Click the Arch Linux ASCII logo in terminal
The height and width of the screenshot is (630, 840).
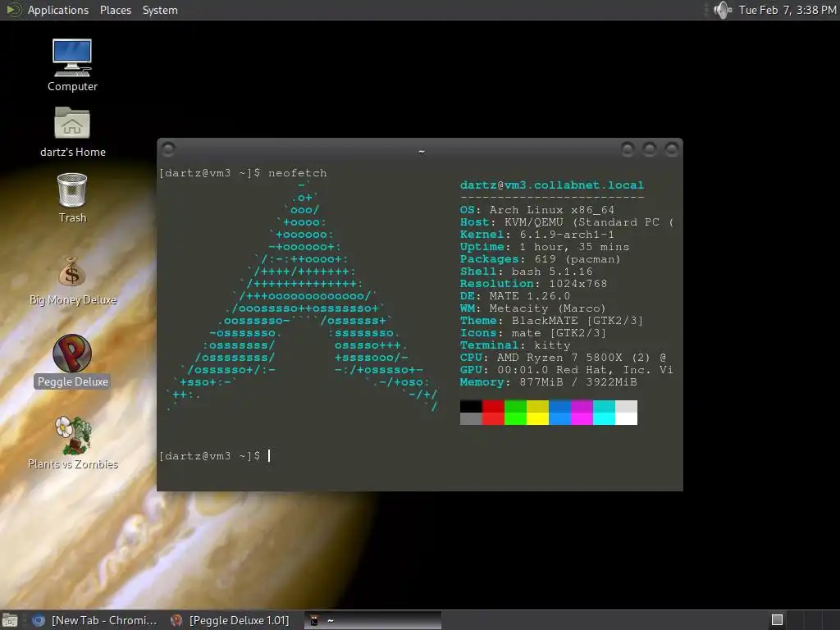tap(303, 296)
